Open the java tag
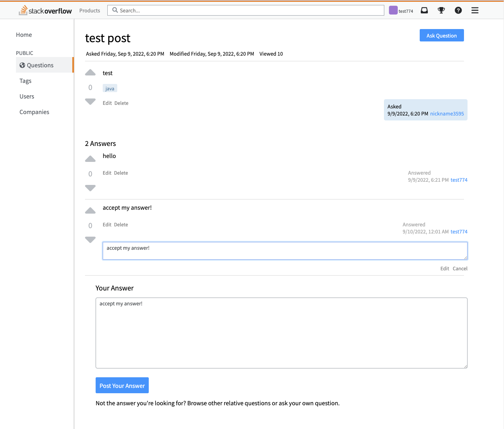This screenshot has height=429, width=504. 110,89
